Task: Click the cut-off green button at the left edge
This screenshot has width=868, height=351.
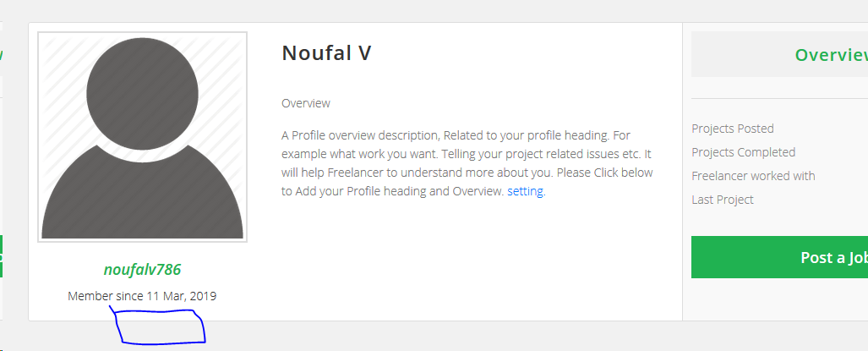Action: 2,256
